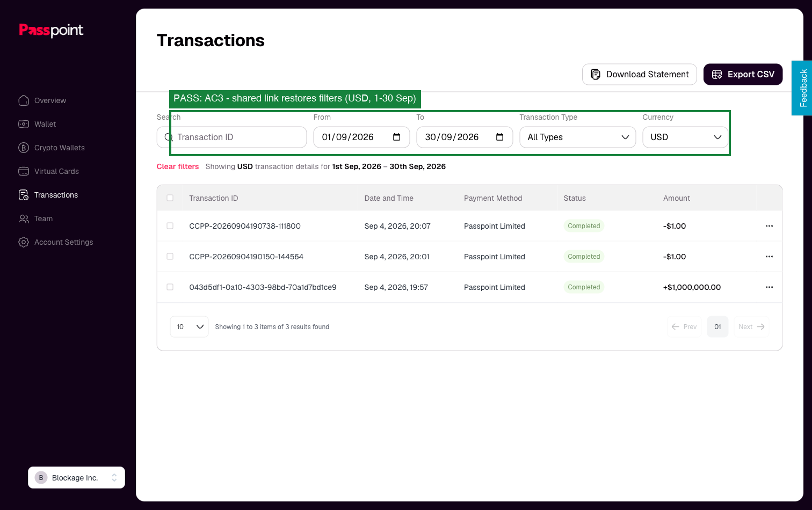Open the Transaction Type dropdown
This screenshot has width=812, height=510.
578,137
